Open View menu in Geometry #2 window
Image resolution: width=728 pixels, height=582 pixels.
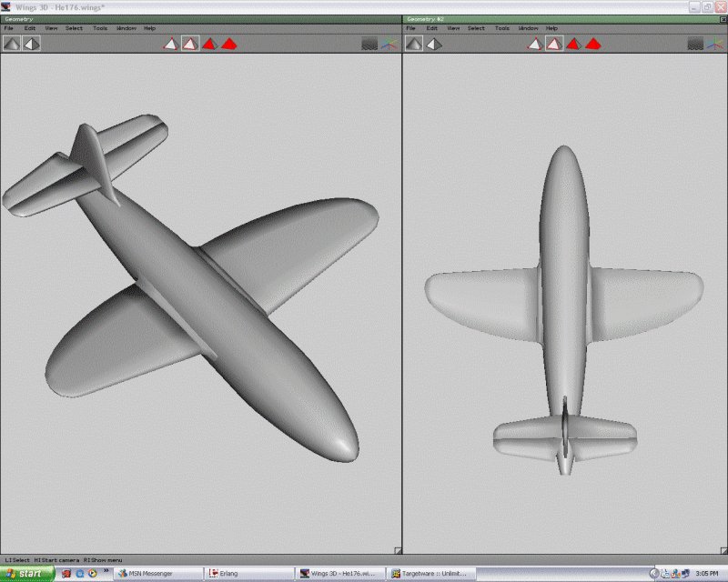point(452,28)
